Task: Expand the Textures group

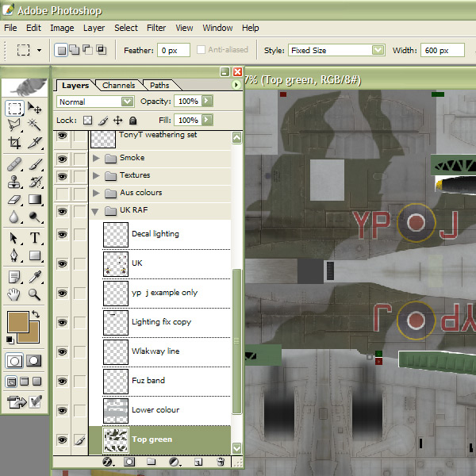Action: click(96, 175)
